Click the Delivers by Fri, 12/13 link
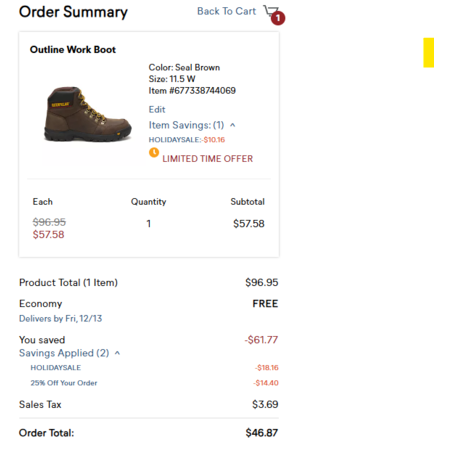This screenshot has width=450, height=450. 60,319
